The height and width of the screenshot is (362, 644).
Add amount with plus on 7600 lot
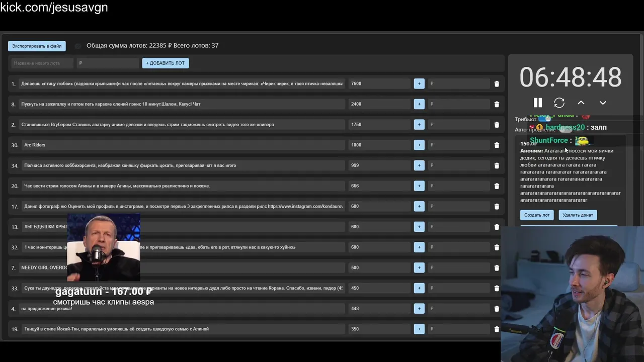pos(419,83)
